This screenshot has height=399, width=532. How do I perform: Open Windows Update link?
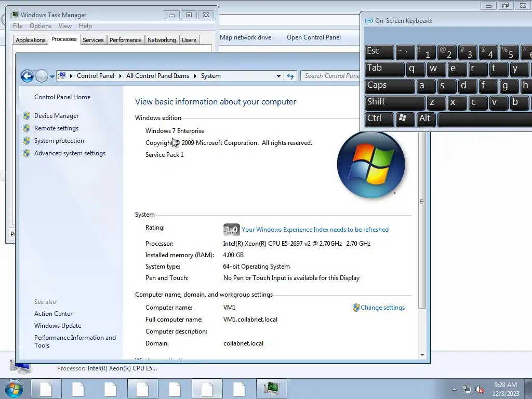(x=58, y=326)
